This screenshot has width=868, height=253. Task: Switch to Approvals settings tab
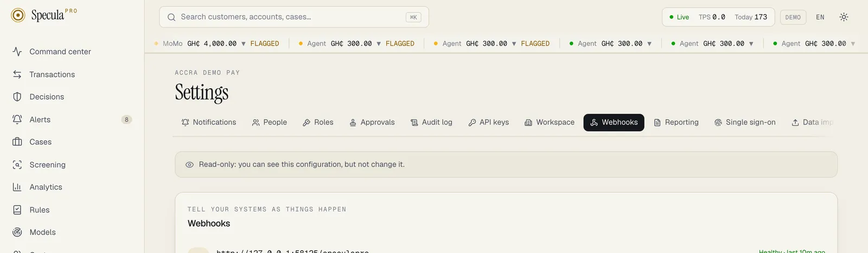(372, 122)
